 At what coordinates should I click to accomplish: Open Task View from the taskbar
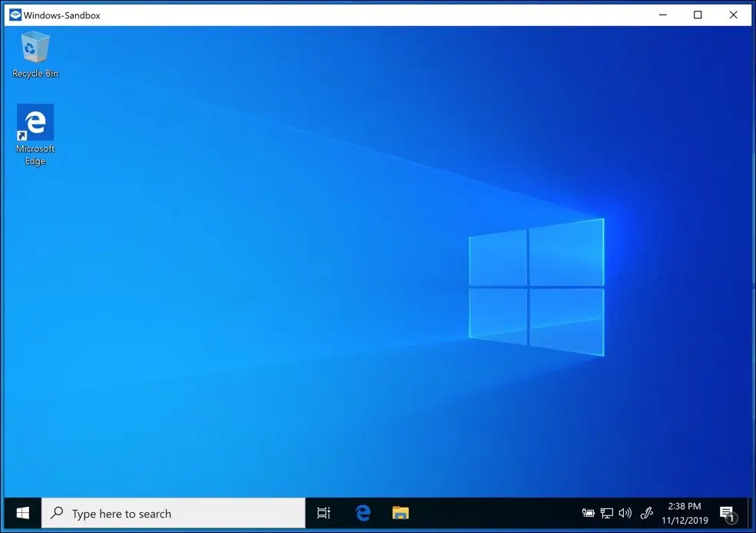(x=323, y=513)
